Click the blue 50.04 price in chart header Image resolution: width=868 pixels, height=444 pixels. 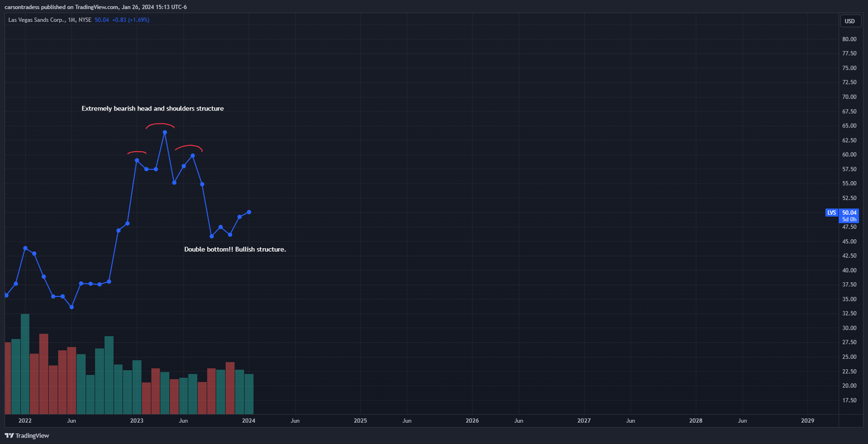[101, 20]
